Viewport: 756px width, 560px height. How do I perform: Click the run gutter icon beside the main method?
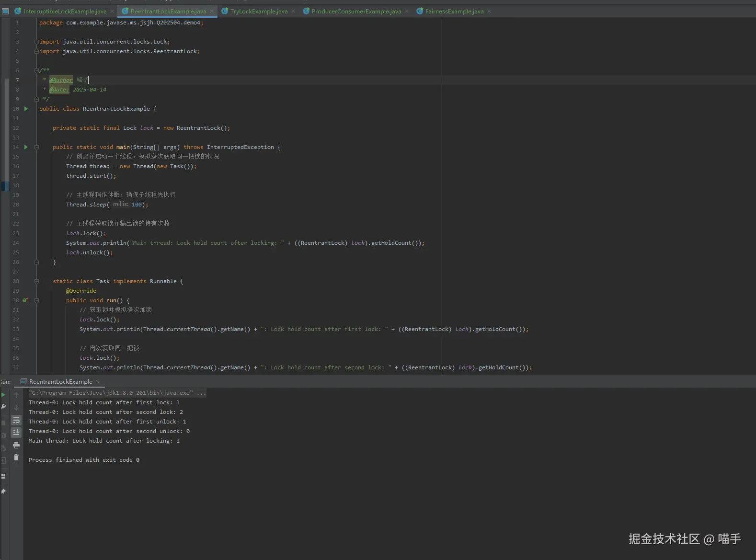click(26, 147)
